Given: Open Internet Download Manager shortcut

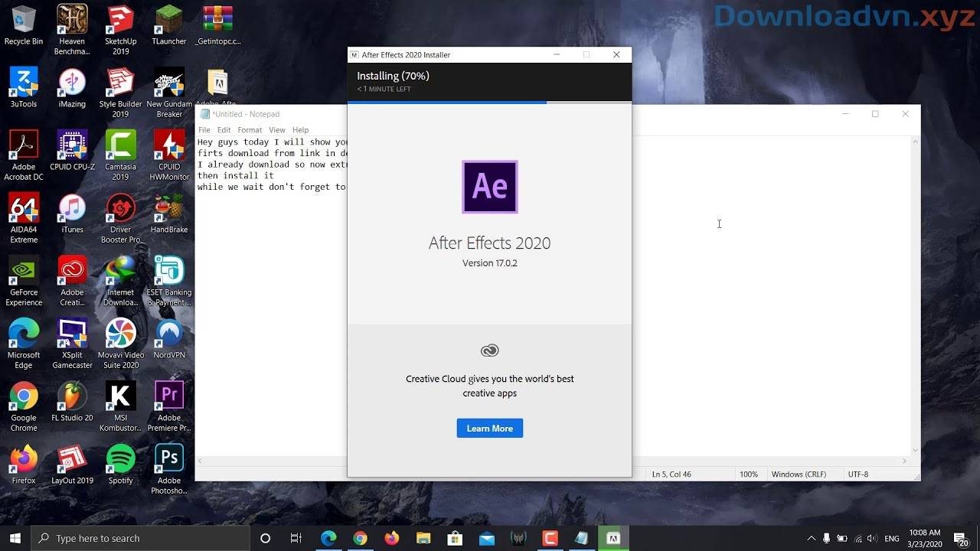Looking at the screenshot, I should click(x=120, y=282).
